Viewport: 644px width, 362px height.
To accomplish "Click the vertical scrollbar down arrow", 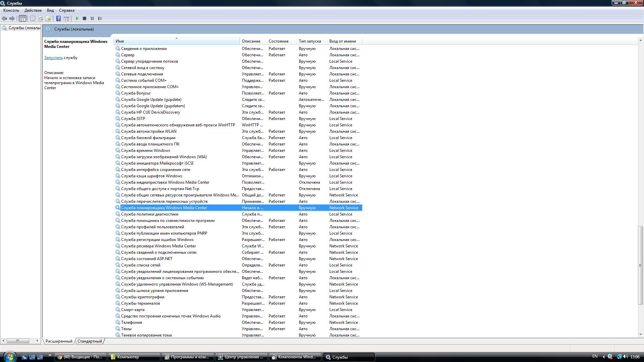I will pos(641,334).
